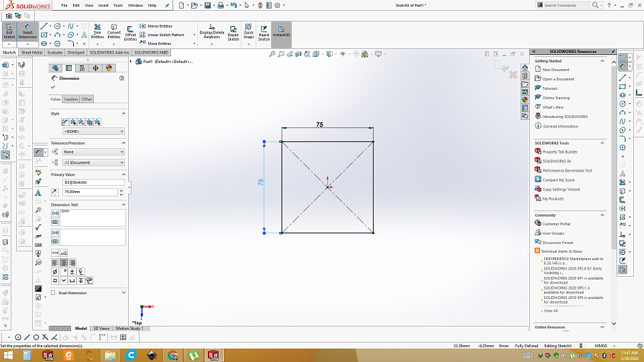Open the Dimension panel help icon
The image size is (644, 362).
coord(121,78)
